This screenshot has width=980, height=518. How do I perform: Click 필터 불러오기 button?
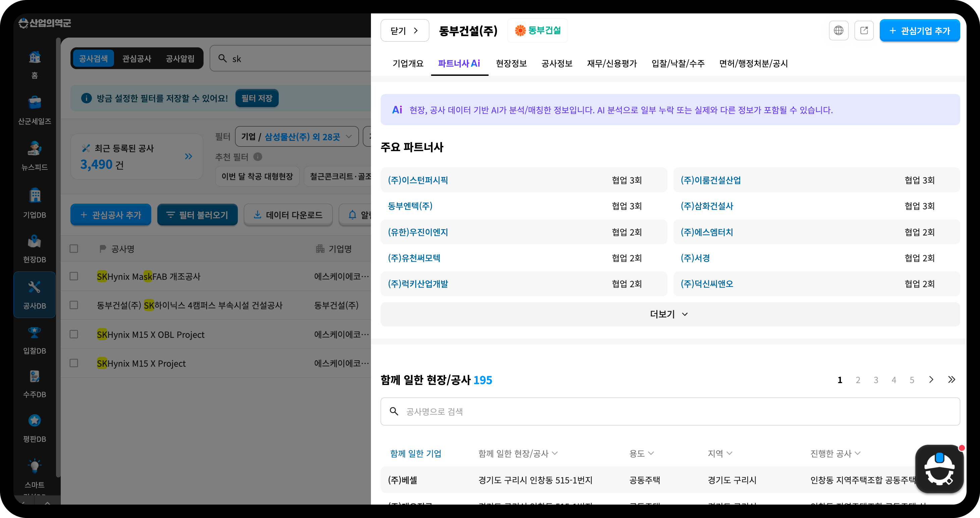(197, 215)
